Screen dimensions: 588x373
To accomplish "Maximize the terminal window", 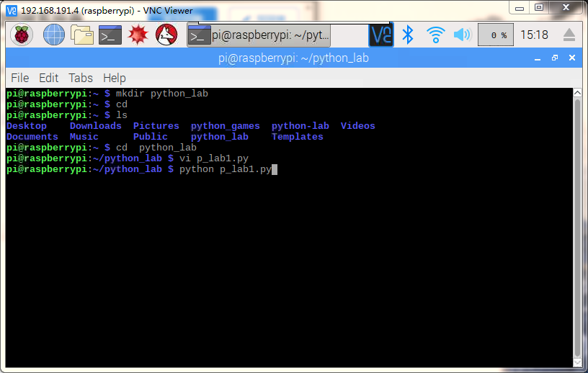I will click(x=555, y=58).
